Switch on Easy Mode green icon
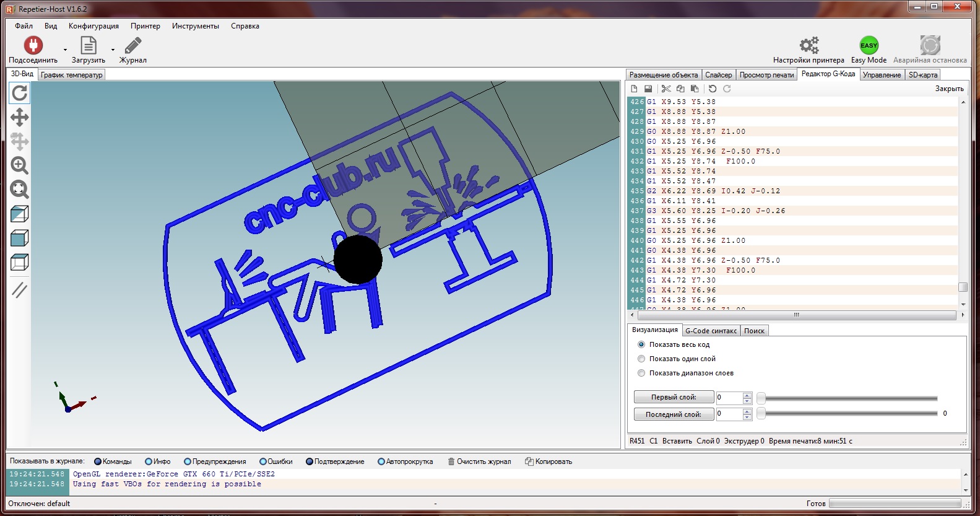The height and width of the screenshot is (516, 980). (x=869, y=45)
